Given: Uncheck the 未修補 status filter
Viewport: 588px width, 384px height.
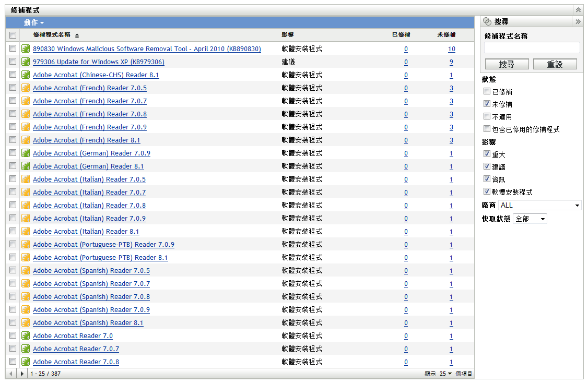Looking at the screenshot, I should pos(487,104).
